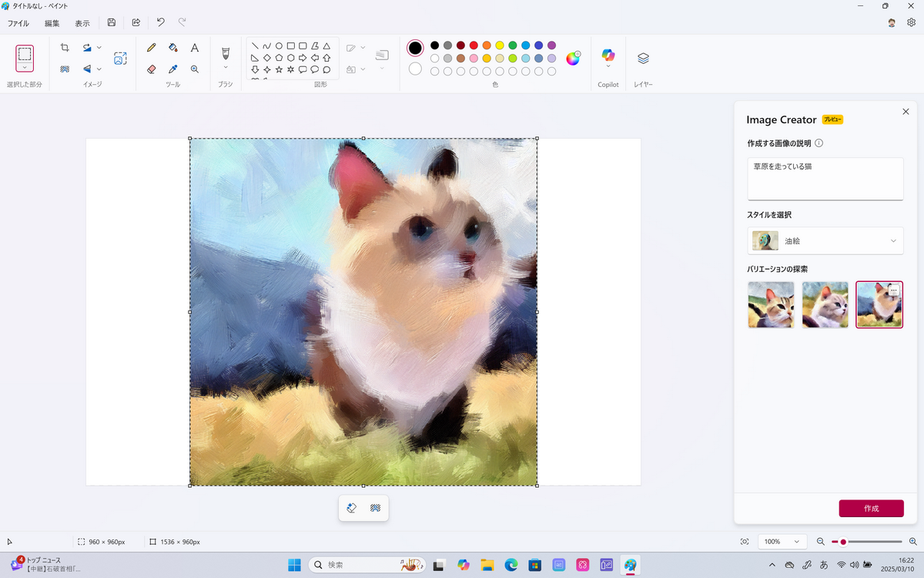The width and height of the screenshot is (924, 578).
Task: Open the Layers panel
Action: coord(644,58)
